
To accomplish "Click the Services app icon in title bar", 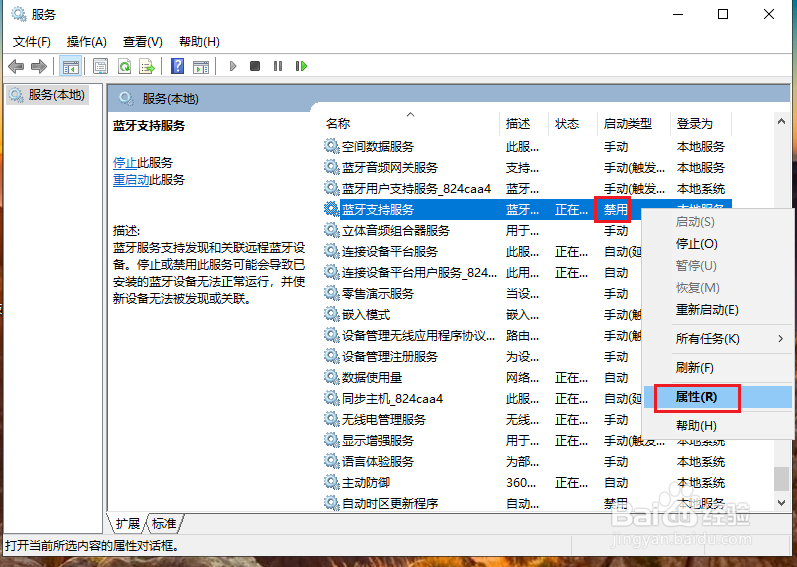I will tap(19, 14).
